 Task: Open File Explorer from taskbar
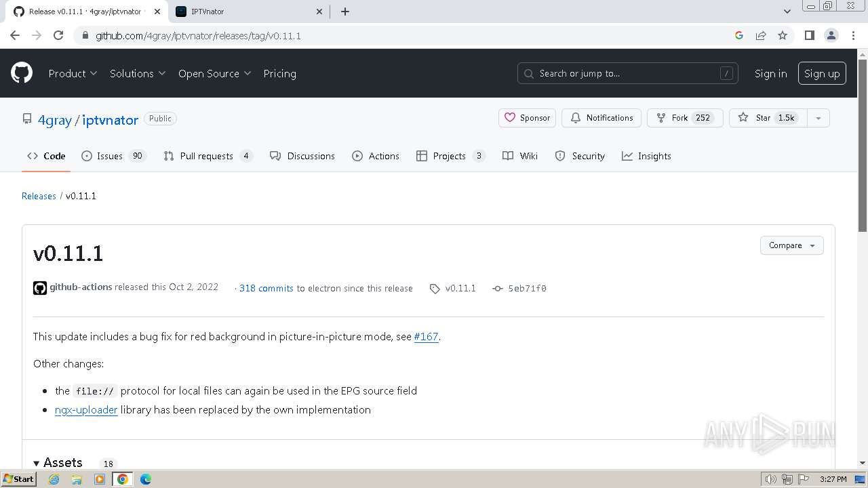point(77,479)
